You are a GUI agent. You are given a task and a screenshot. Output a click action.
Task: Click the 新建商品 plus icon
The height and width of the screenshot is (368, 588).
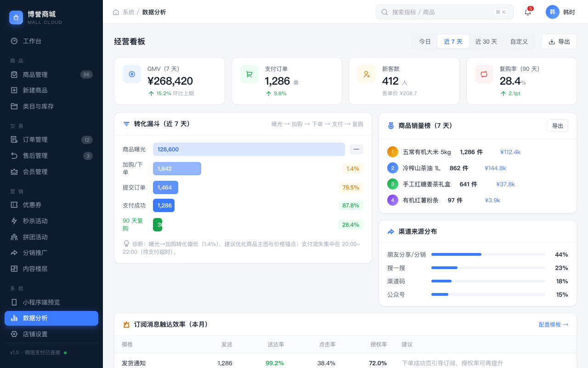[14, 90]
